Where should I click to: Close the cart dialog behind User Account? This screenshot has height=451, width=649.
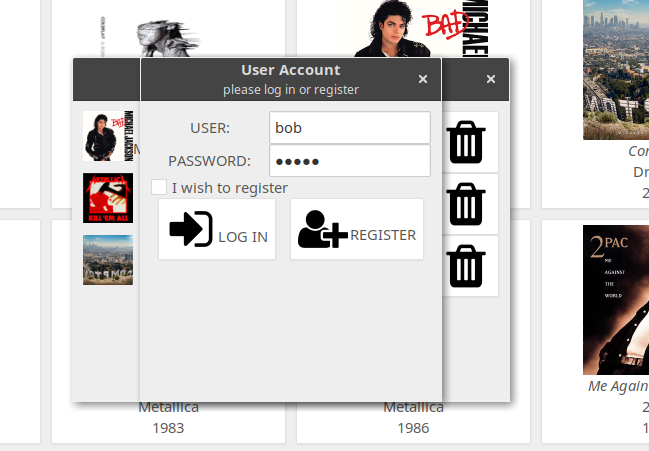point(491,79)
